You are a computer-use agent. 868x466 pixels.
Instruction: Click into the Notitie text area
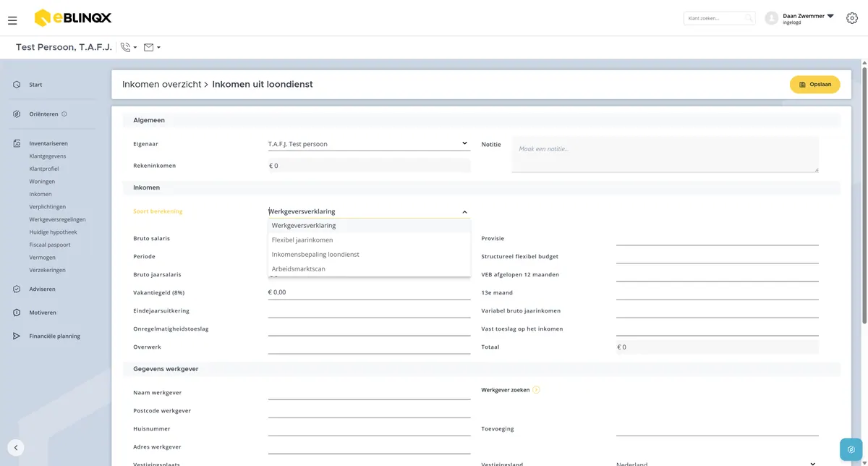pyautogui.click(x=665, y=154)
